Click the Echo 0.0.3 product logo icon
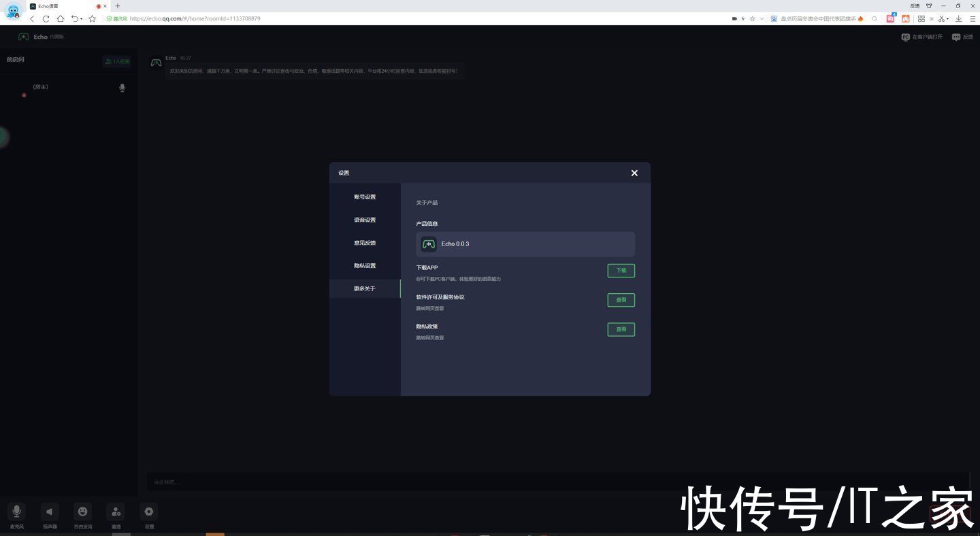The image size is (980, 536). point(429,244)
